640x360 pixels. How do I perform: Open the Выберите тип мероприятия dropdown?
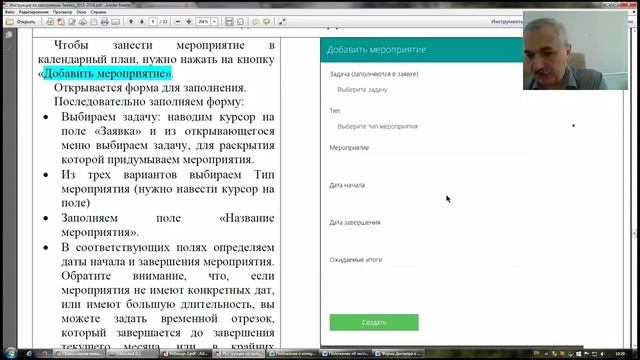(x=453, y=127)
